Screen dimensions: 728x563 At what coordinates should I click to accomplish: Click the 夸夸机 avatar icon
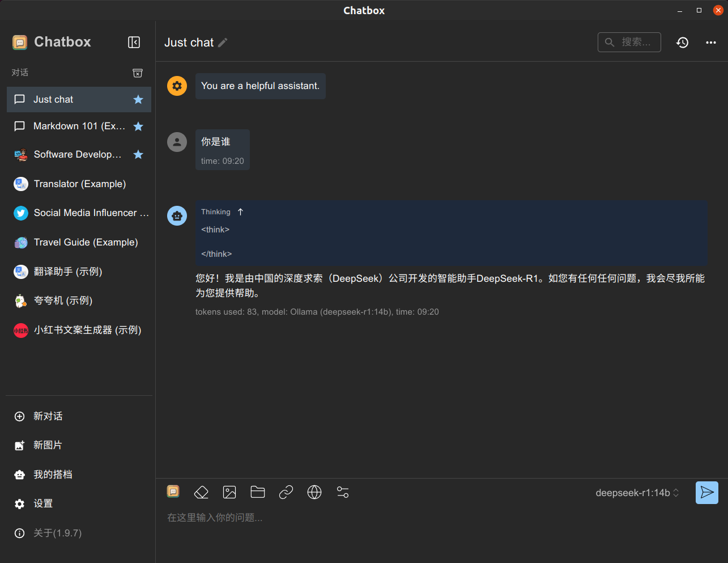[21, 301]
